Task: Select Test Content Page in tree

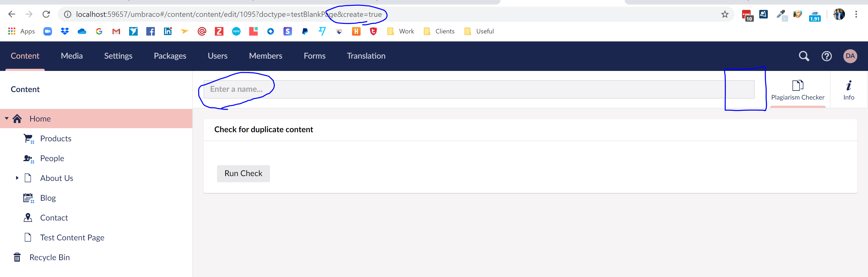Action: coord(72,238)
